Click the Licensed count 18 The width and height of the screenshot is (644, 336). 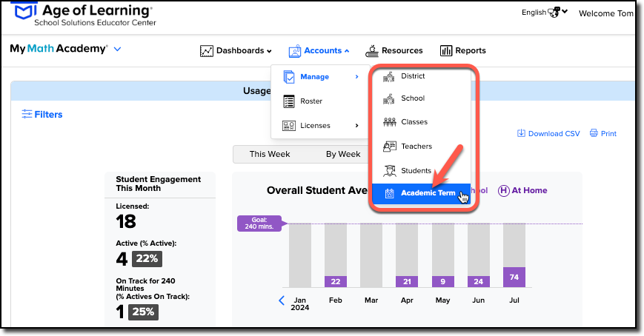coord(126,222)
